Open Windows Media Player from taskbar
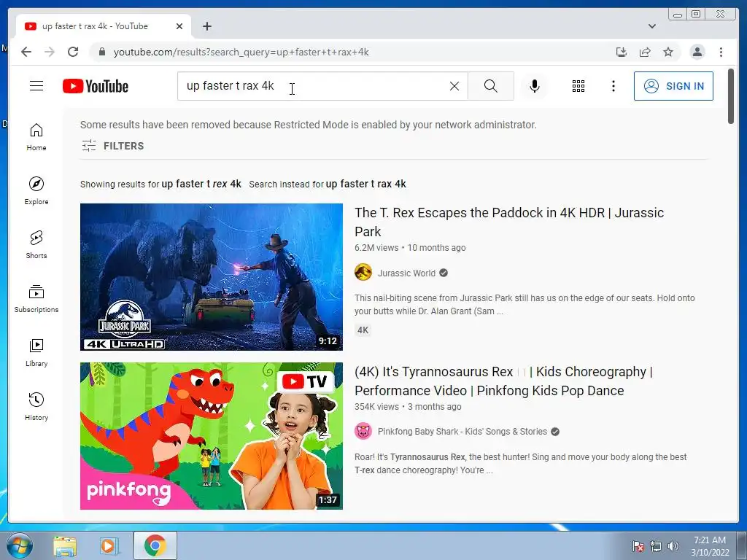 point(109,545)
